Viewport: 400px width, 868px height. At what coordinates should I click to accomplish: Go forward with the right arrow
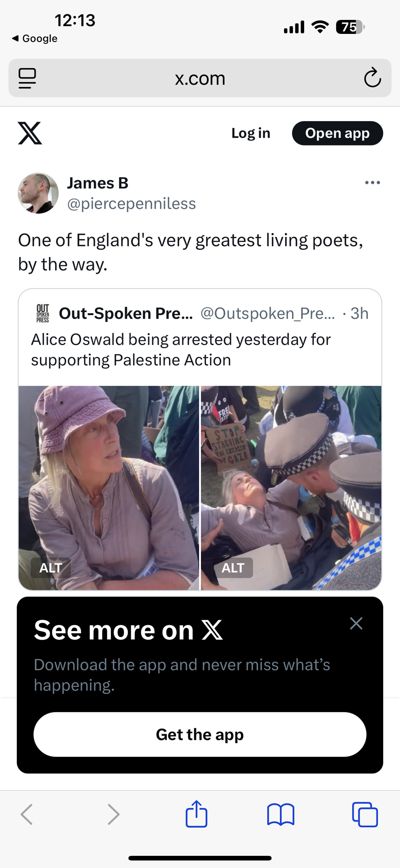pos(113,814)
